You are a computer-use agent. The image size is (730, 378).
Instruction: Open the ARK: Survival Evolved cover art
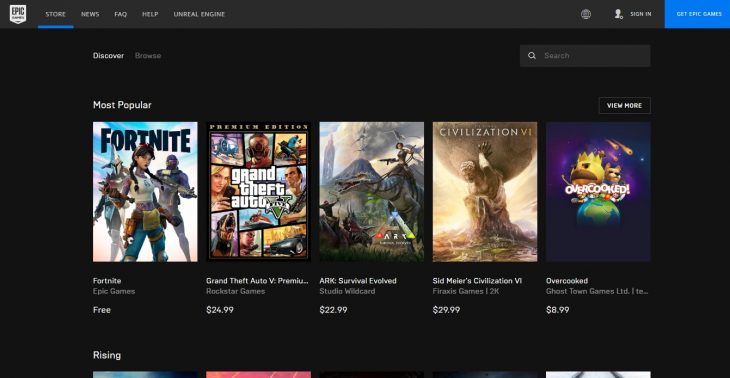[372, 192]
